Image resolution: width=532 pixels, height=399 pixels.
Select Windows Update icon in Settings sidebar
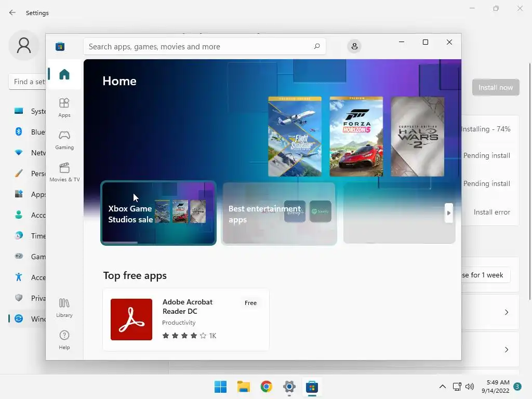coord(19,318)
